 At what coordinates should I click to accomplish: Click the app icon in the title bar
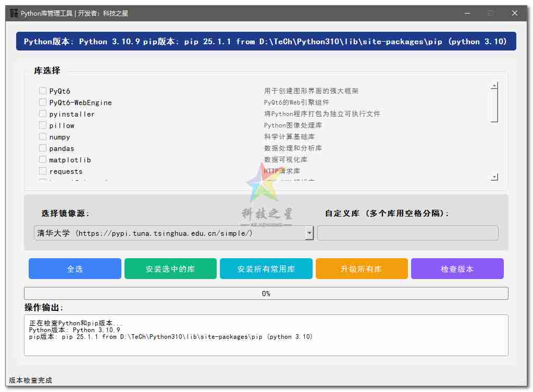[x=14, y=13]
